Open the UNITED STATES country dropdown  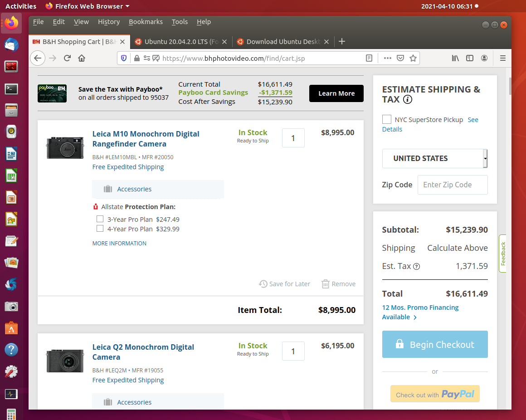coord(434,158)
